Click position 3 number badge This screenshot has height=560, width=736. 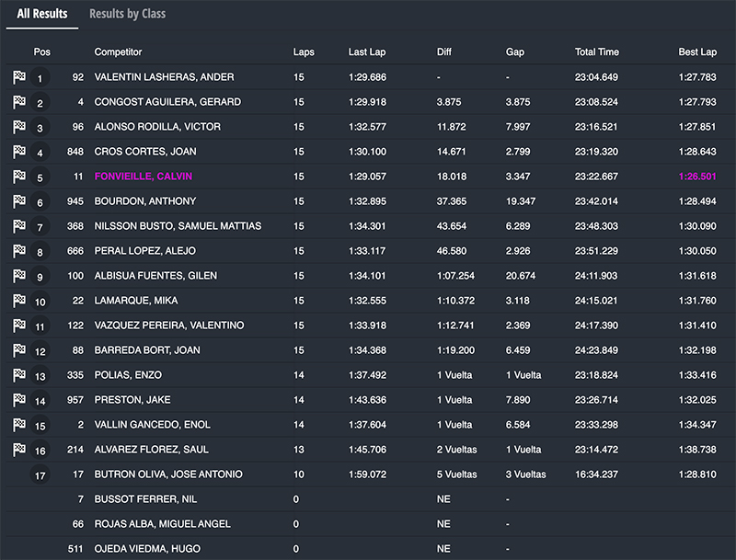click(x=40, y=128)
